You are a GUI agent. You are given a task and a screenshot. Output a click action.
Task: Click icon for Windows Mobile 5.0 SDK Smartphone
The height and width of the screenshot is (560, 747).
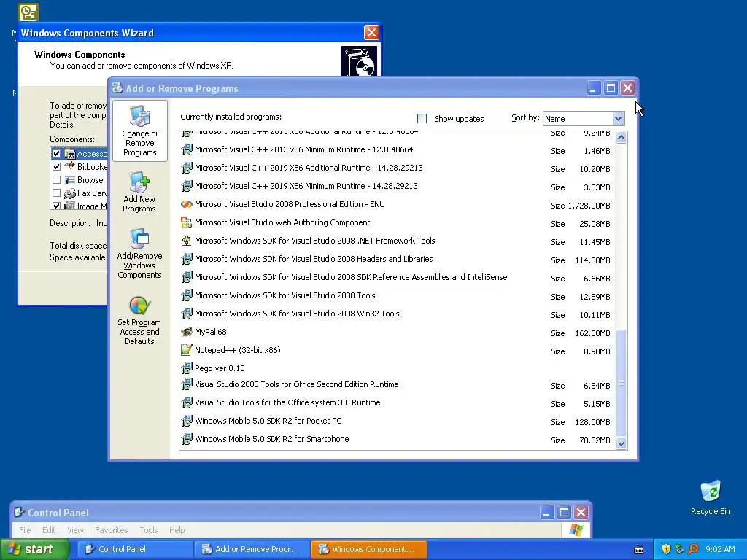186,439
